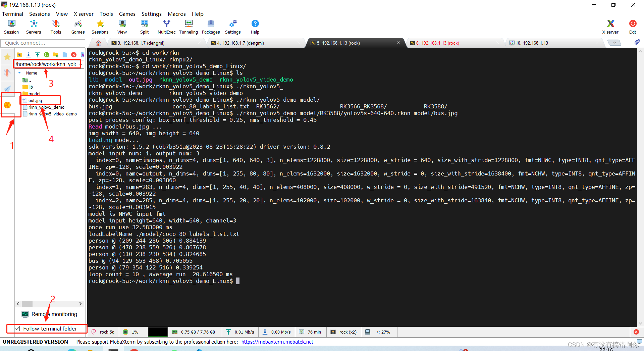Click the View toolbar icon
This screenshot has width=644, height=351.
(x=122, y=27)
